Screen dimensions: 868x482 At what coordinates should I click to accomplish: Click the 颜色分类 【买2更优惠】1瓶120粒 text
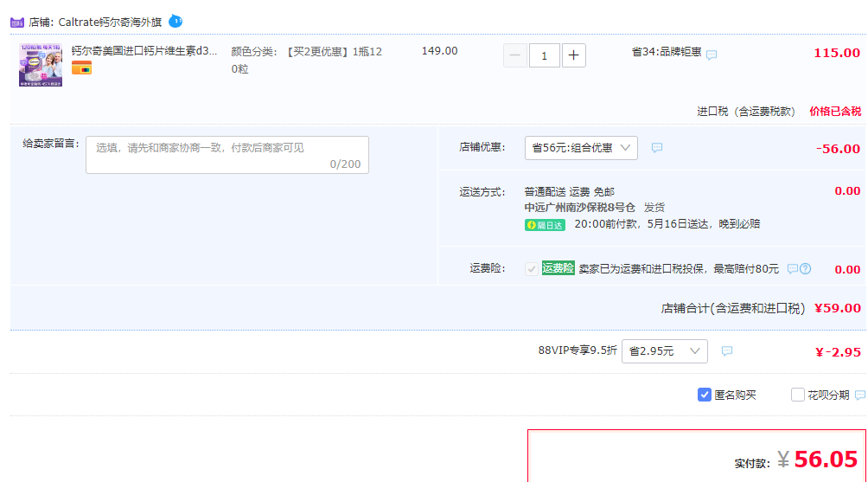306,60
